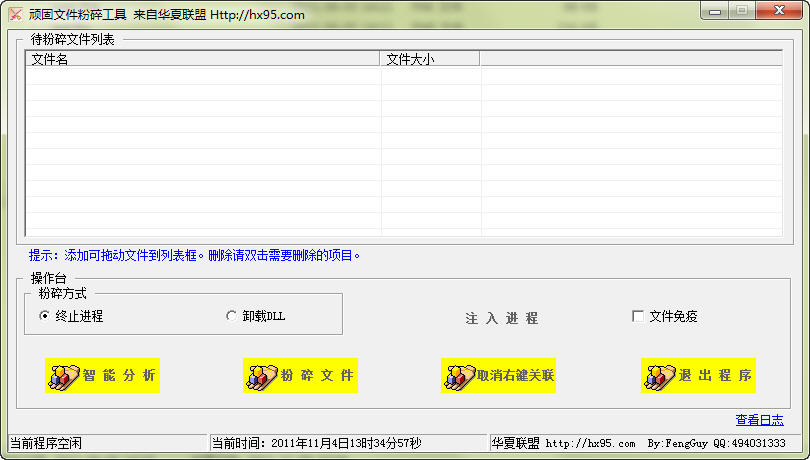Select the 终止进程 radio option
This screenshot has height=460, width=810.
point(44,316)
